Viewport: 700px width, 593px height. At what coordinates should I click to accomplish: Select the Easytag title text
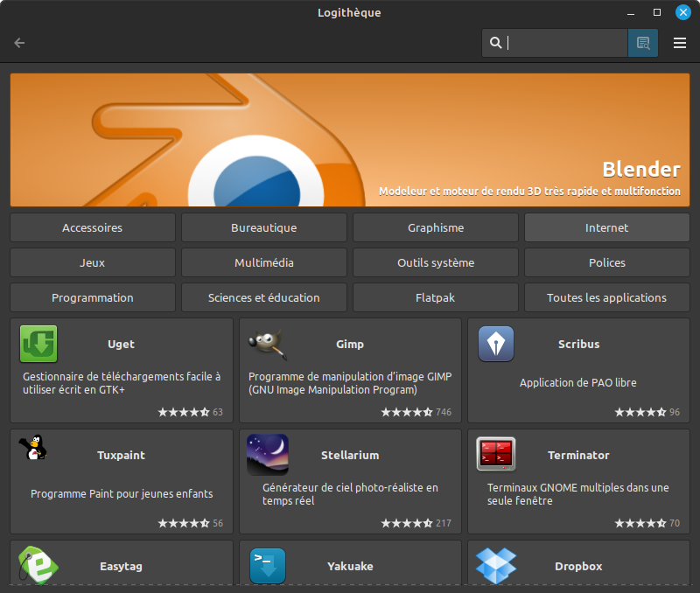121,566
